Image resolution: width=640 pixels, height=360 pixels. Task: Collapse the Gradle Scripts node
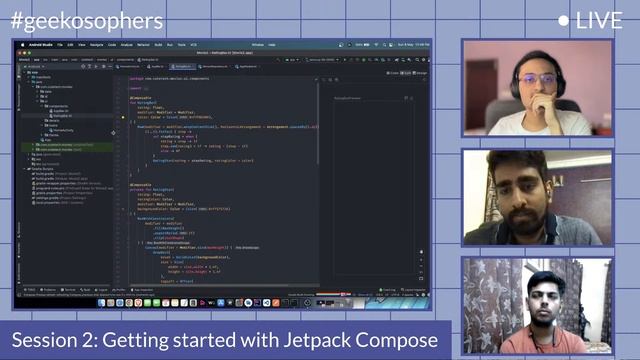(x=24, y=169)
